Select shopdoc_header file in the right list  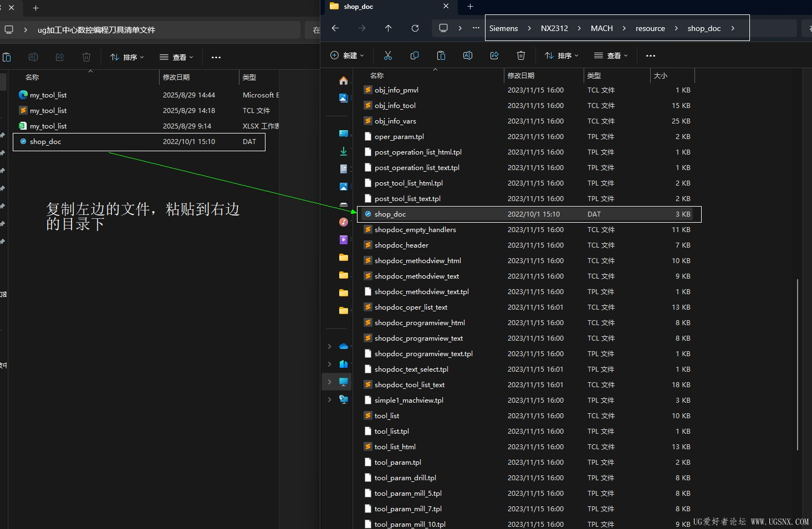(401, 245)
